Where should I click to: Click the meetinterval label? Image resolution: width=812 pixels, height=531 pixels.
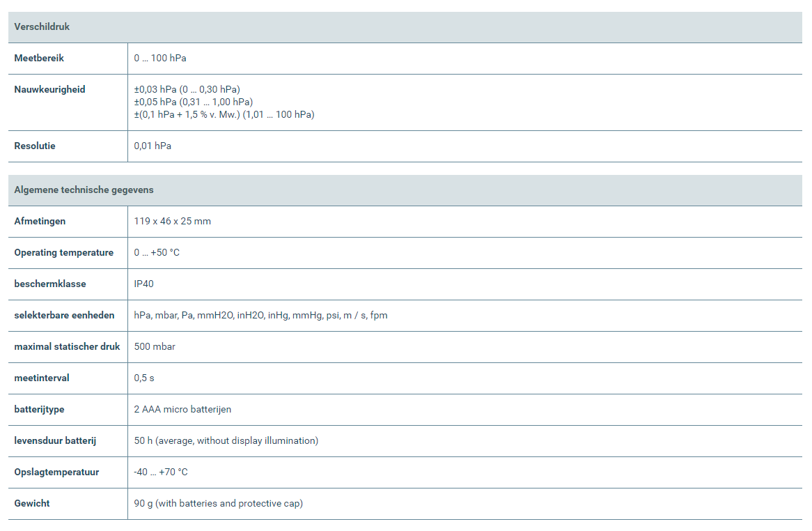41,378
